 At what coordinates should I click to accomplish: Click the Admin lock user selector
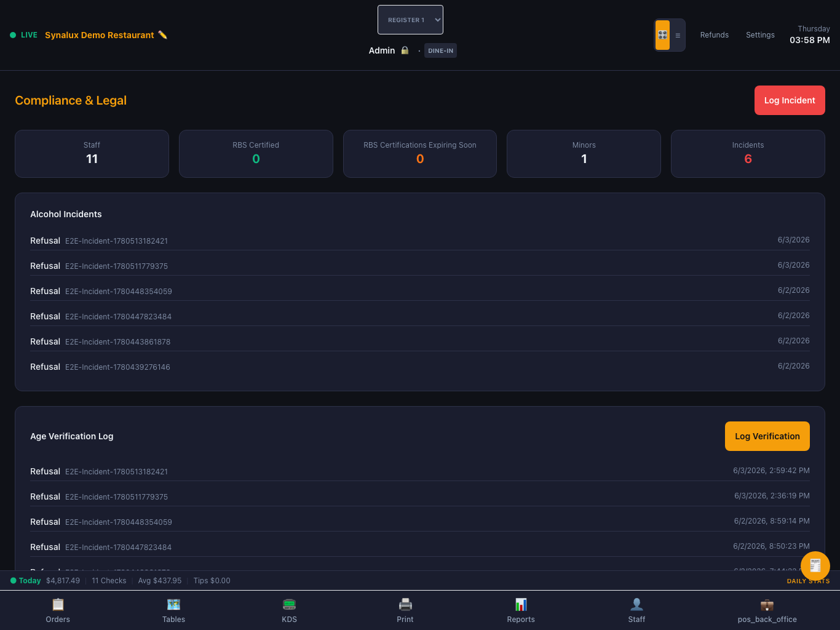tap(389, 50)
